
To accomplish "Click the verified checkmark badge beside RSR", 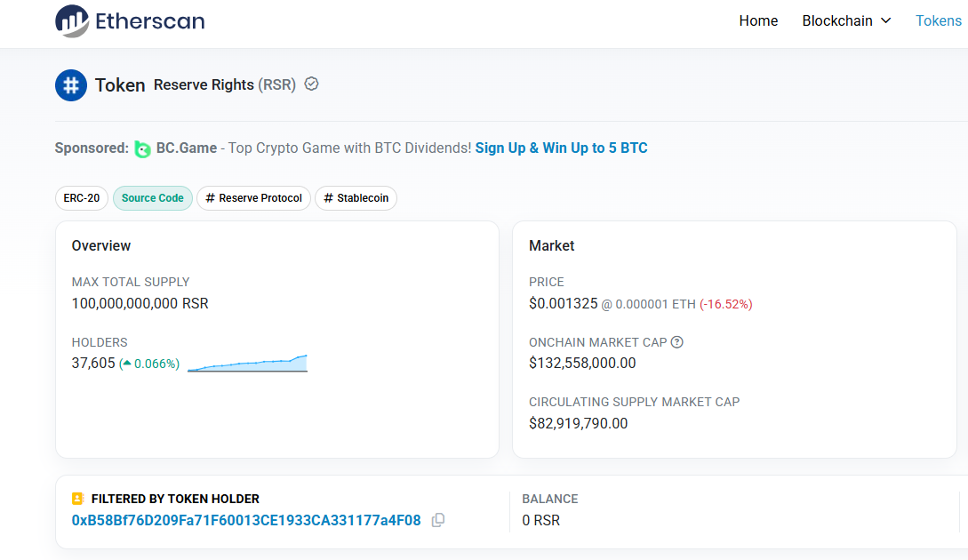I will click(x=312, y=84).
